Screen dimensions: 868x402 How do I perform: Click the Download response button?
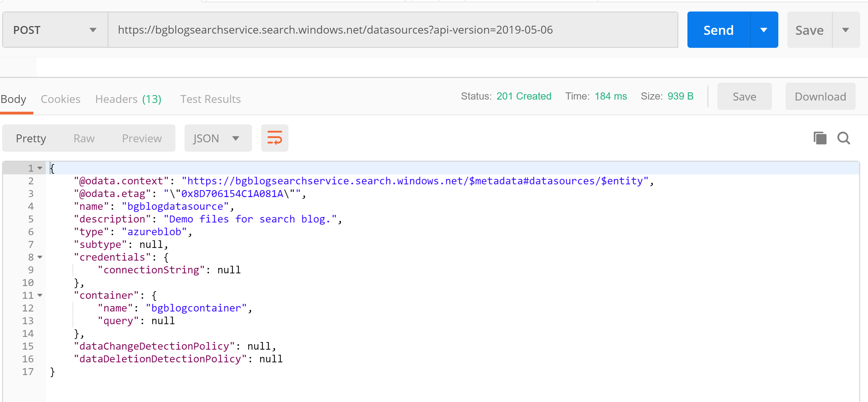(x=820, y=97)
